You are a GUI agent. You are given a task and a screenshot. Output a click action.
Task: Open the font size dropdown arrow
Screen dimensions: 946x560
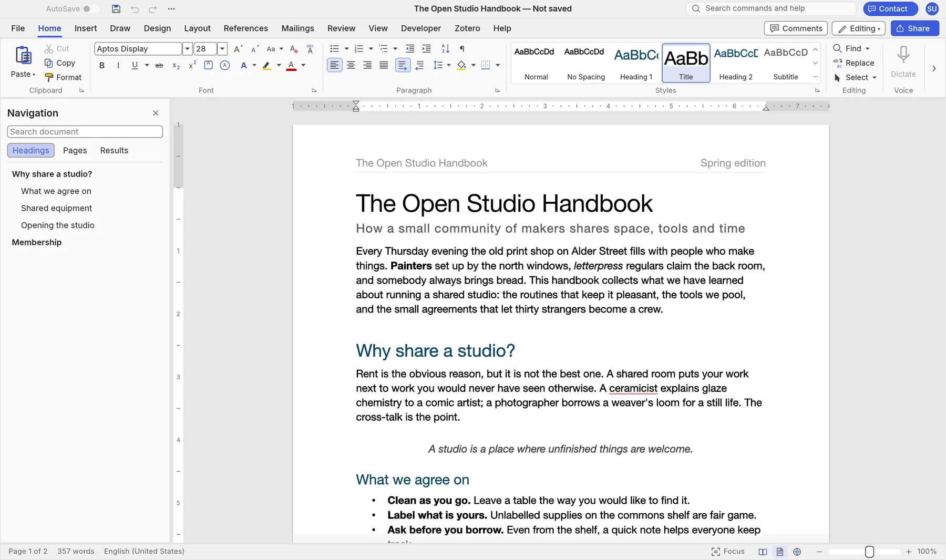[x=222, y=49]
